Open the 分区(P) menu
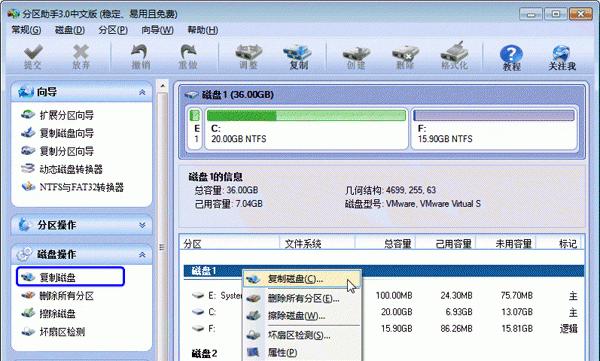This screenshot has height=361, width=600. pyautogui.click(x=113, y=30)
